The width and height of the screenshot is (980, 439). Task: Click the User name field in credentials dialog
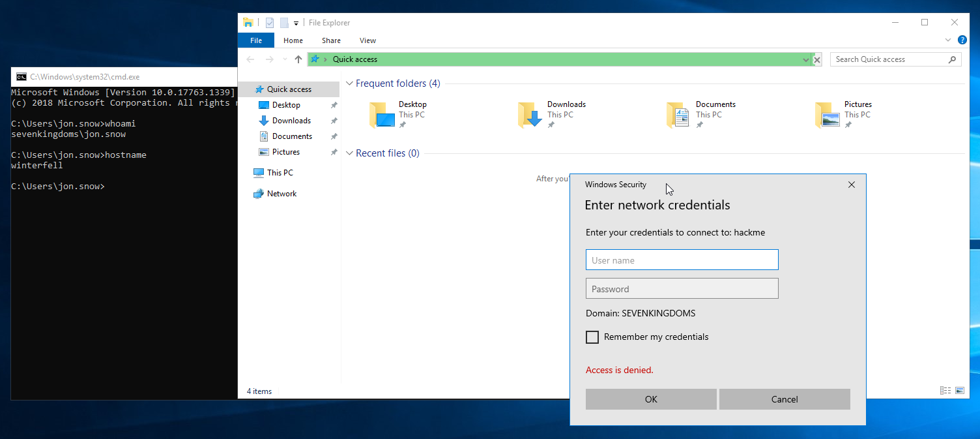coord(682,260)
